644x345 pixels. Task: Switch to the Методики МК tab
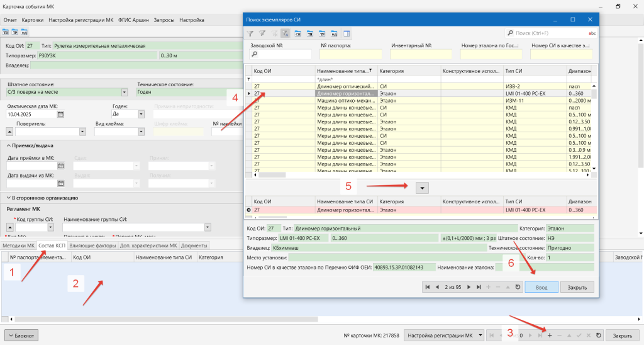[x=18, y=246]
